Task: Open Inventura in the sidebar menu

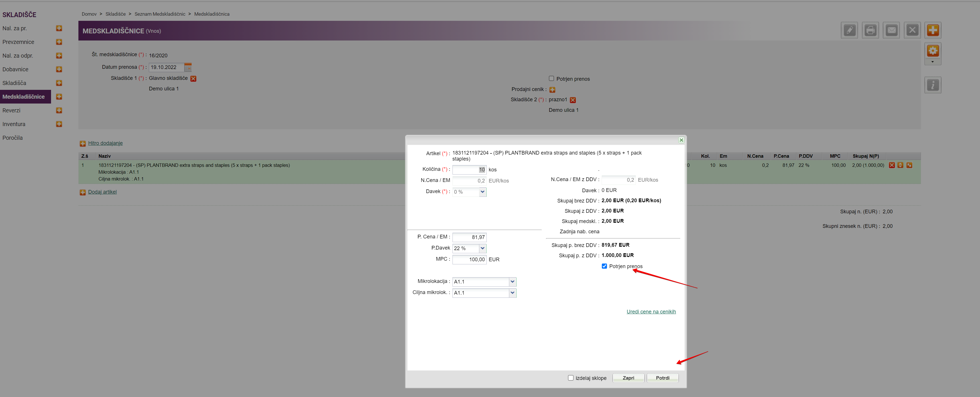Action: click(14, 124)
